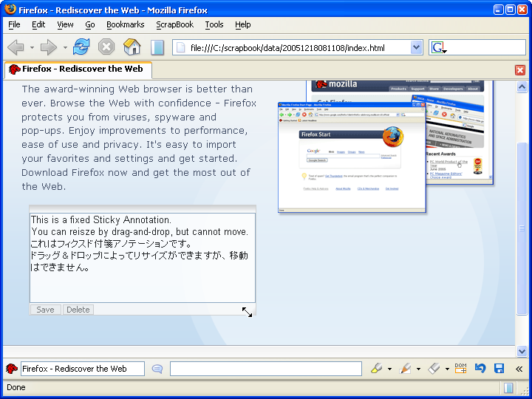Collapse the ScrapBook edit toolbar chevron
Viewport: 532px width, 399px height.
[519, 368]
